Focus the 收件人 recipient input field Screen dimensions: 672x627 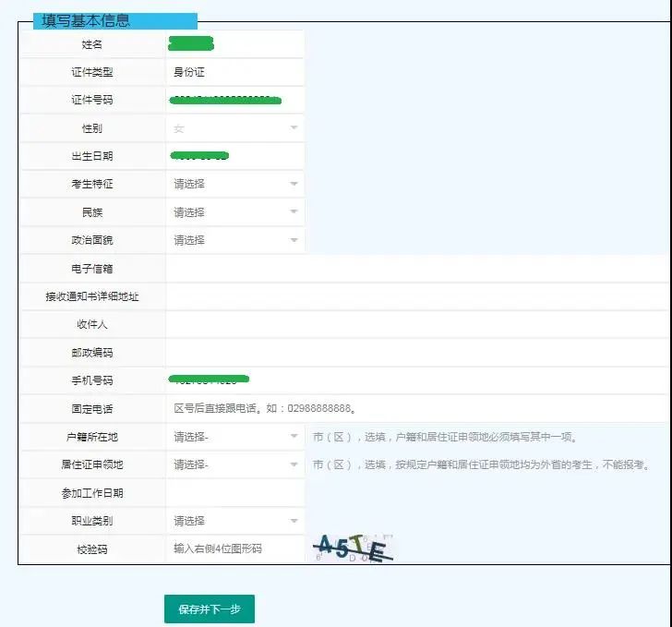coord(417,325)
